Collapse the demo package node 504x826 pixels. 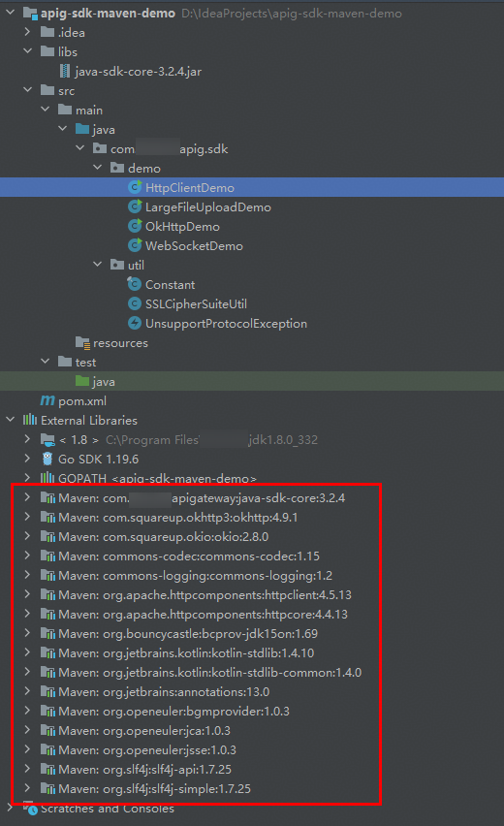(98, 168)
